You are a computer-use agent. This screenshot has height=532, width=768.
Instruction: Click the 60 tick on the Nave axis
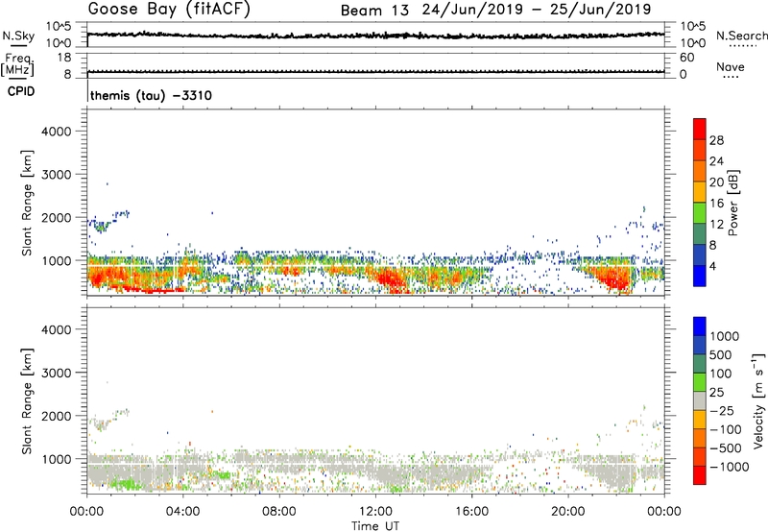point(686,58)
